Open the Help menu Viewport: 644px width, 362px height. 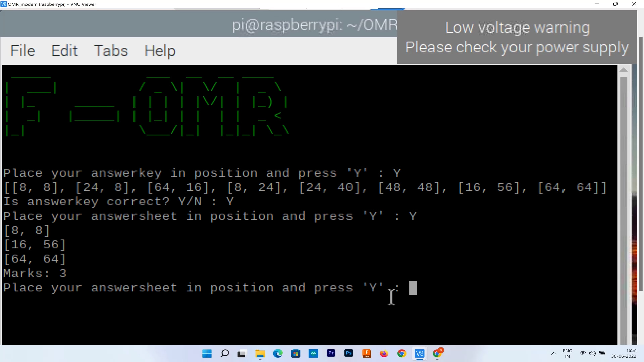(160, 51)
